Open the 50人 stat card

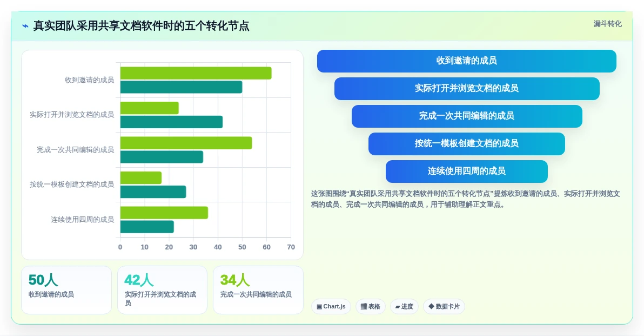point(66,290)
